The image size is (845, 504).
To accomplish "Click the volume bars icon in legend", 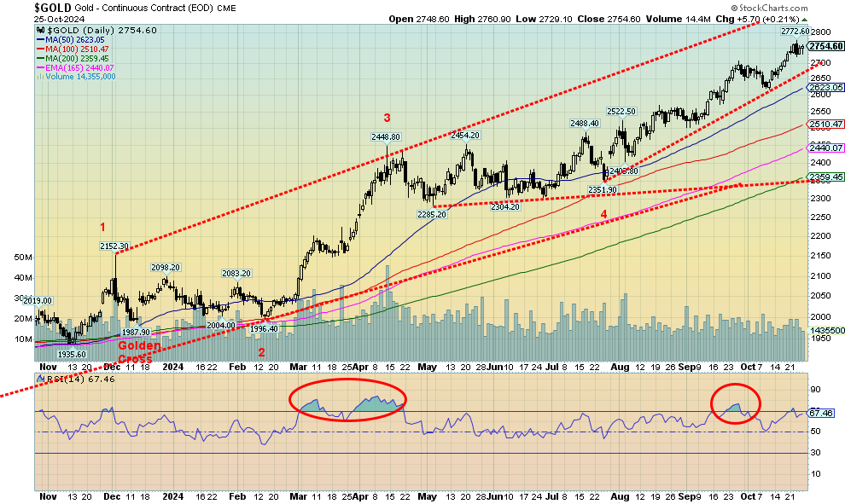I will click(x=38, y=77).
